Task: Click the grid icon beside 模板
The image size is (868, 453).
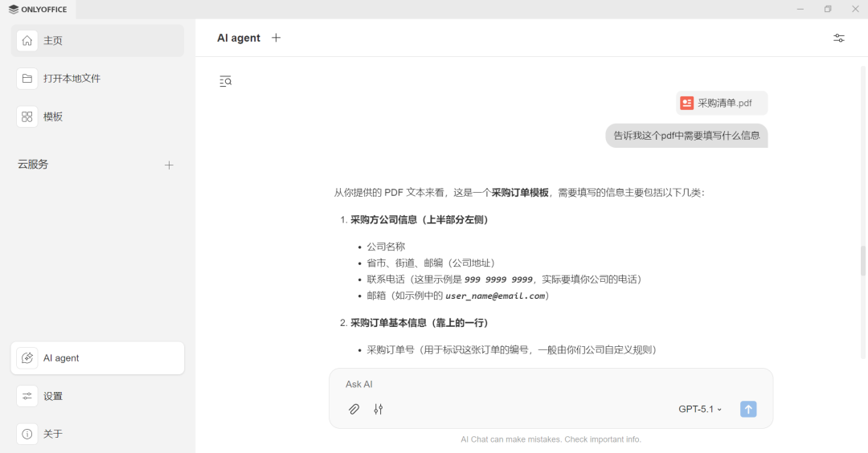Action: [x=27, y=116]
